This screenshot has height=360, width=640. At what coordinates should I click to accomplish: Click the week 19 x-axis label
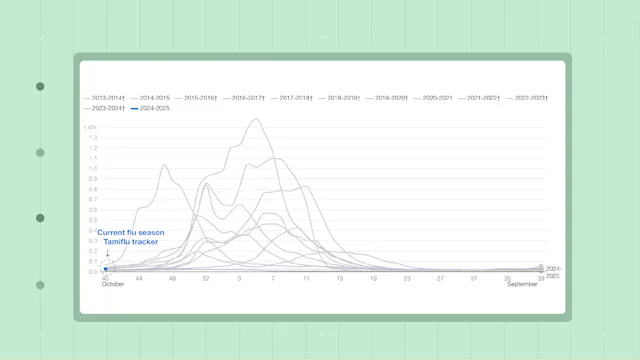(x=373, y=278)
